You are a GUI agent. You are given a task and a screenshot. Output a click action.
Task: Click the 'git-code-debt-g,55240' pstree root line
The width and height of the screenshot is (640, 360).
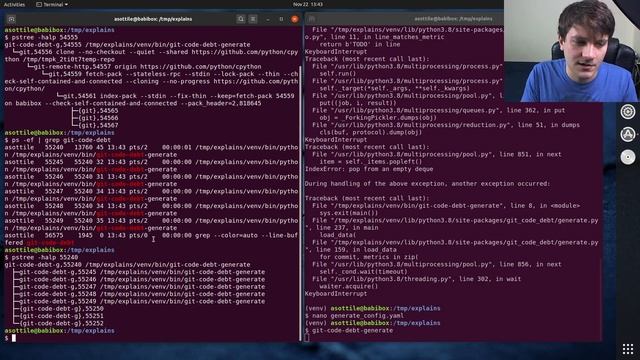coord(127,264)
